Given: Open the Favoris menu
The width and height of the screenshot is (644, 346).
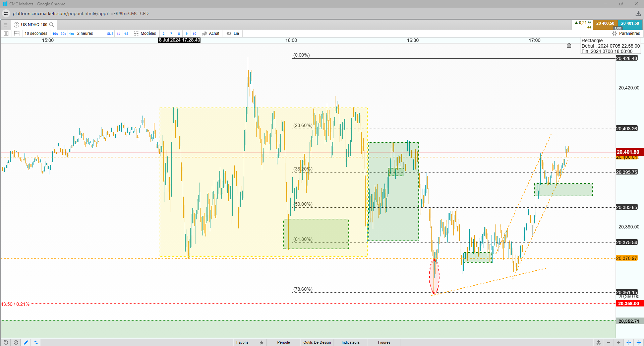Looking at the screenshot, I should tap(242, 342).
